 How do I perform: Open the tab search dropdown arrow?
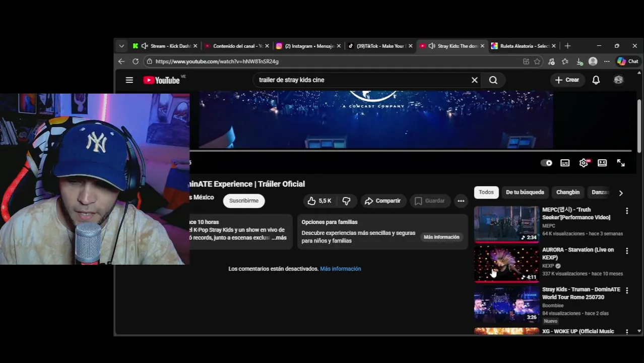pos(121,46)
